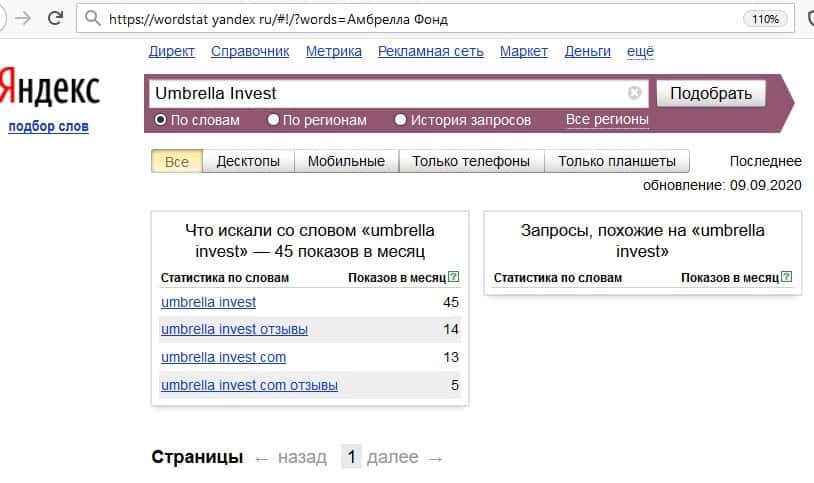Click help icon in similar queries table header
Image resolution: width=814 pixels, height=483 pixels.
787,277
